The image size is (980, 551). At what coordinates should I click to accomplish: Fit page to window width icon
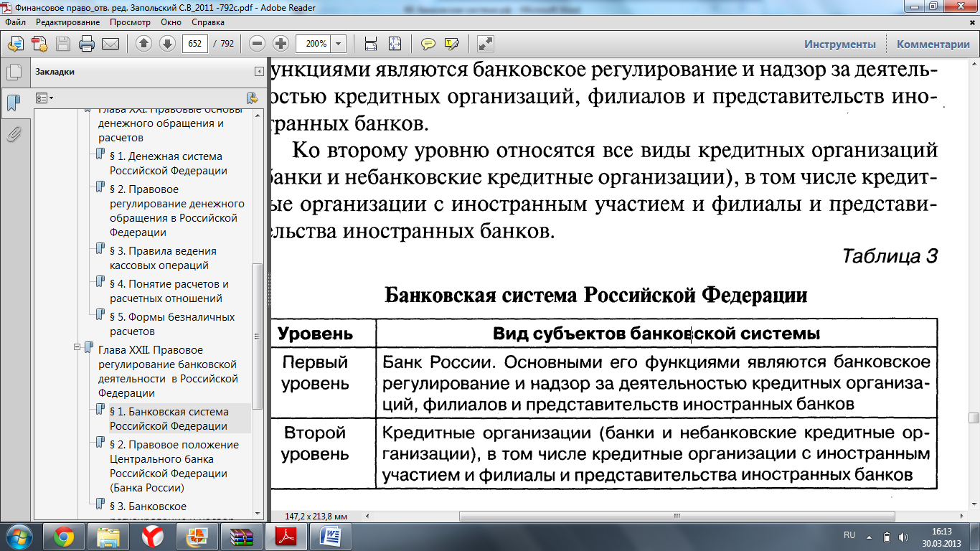pyautogui.click(x=371, y=44)
